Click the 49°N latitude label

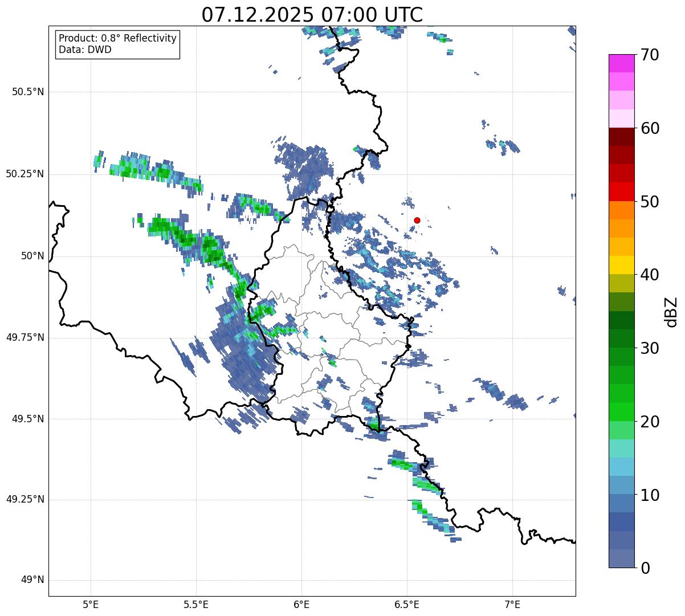[32, 580]
